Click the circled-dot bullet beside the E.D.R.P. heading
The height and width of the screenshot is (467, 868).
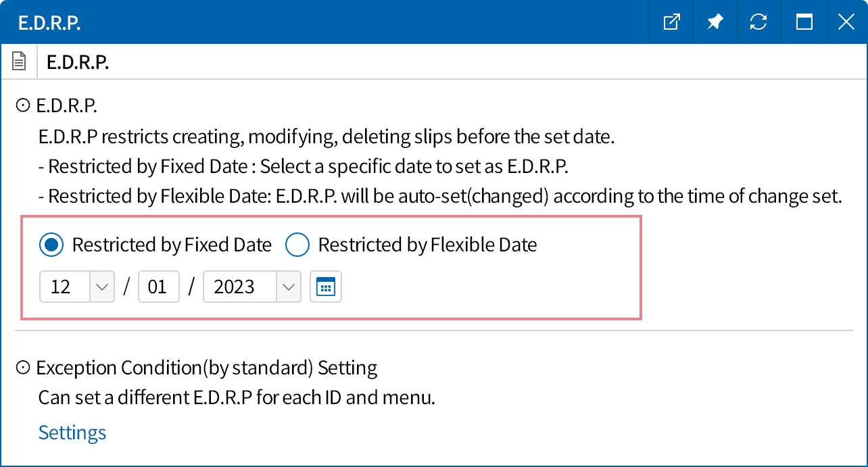(x=23, y=105)
